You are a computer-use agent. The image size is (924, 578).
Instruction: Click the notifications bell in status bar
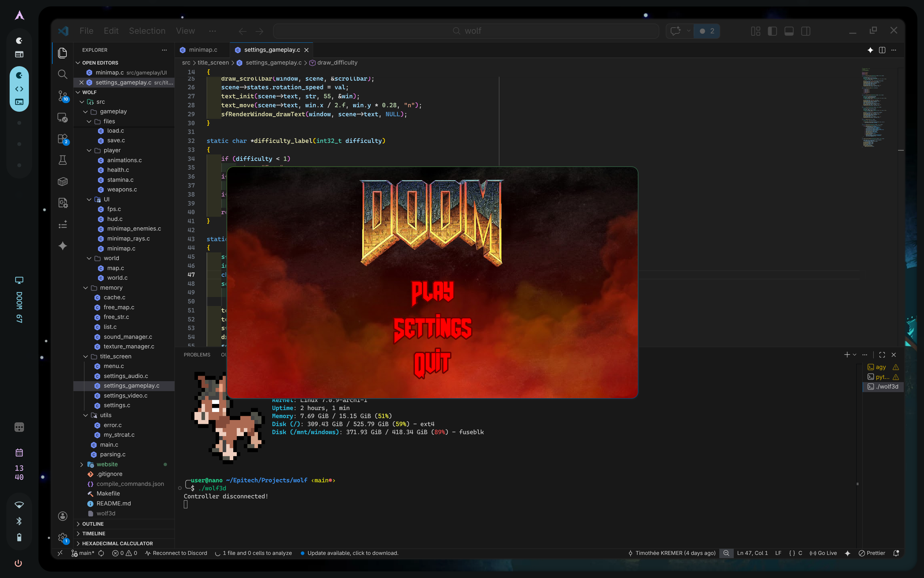(896, 553)
